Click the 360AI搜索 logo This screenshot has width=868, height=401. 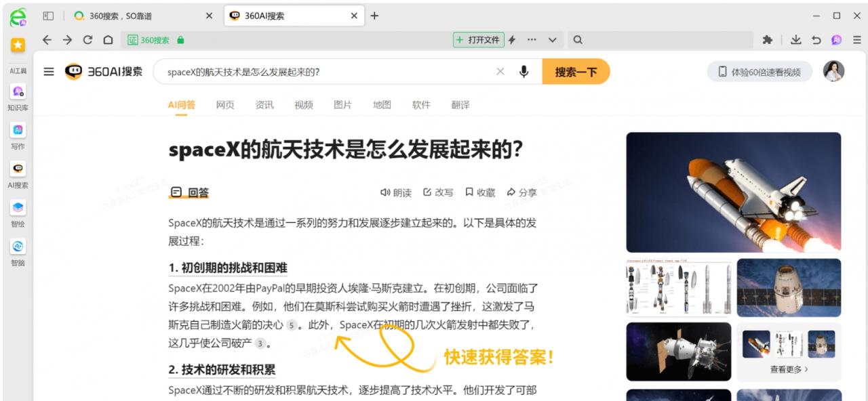104,72
